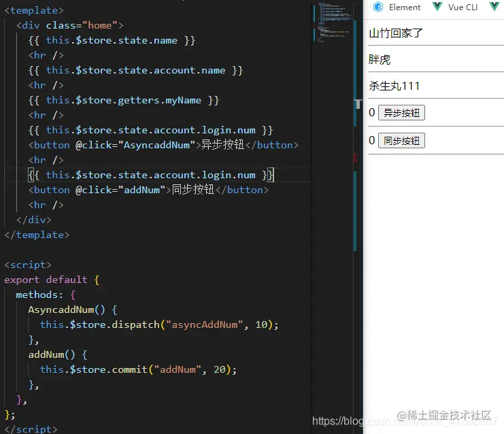Image resolution: width=504 pixels, height=434 pixels.
Task: Click the dispatch("asyncAddNum", 10) line
Action: coord(159,324)
